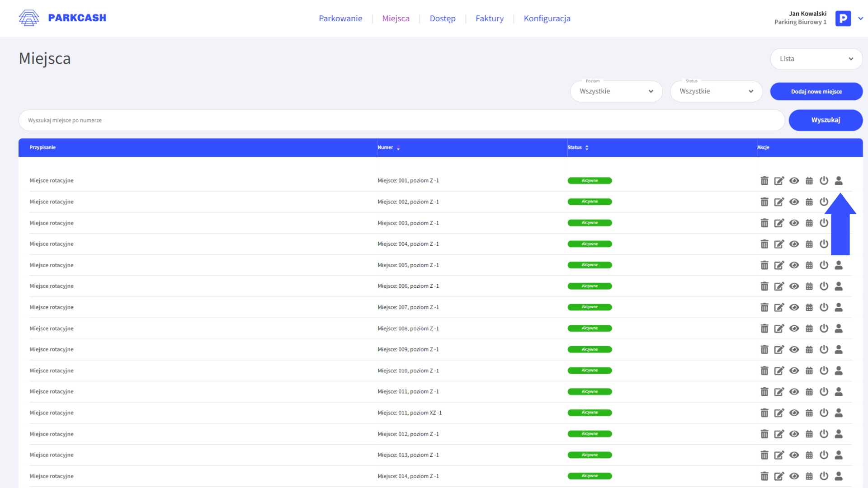Open calendar for Miejsce 007

[x=809, y=308]
